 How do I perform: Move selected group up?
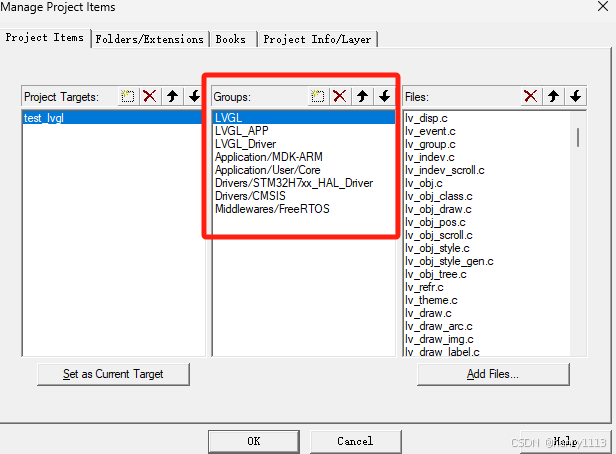pos(362,96)
